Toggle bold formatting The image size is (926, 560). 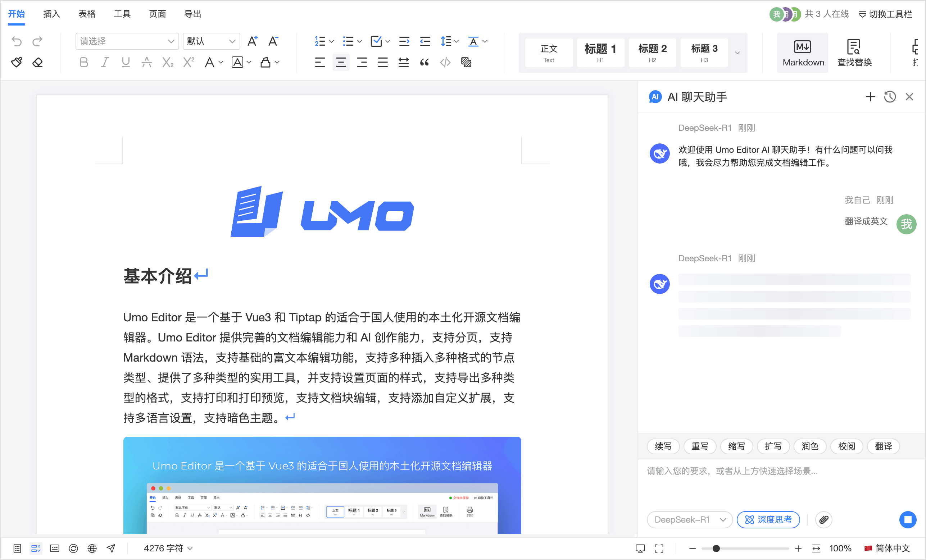coord(84,62)
